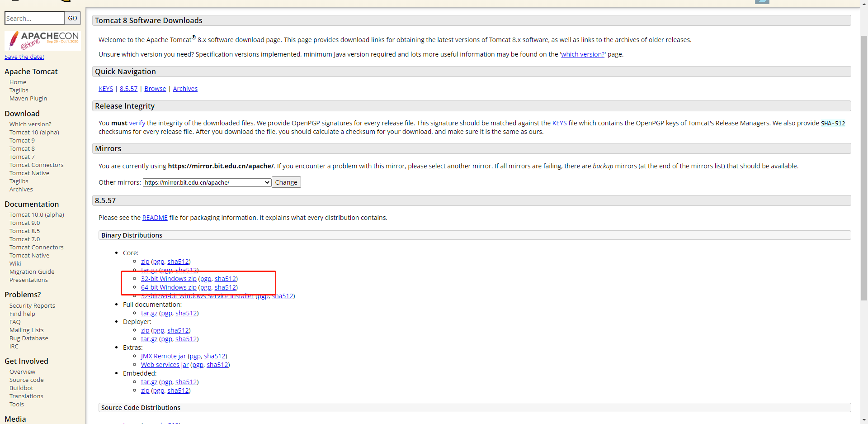Select Tomcat 10 (alpha) download page
868x424 pixels.
point(34,133)
